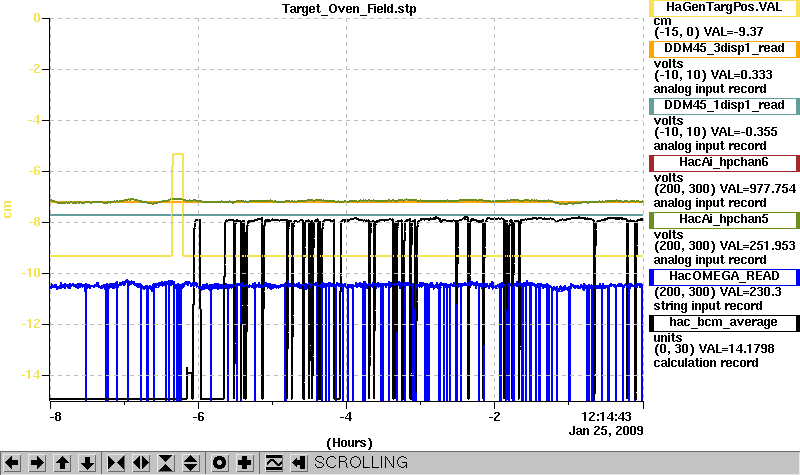The height and width of the screenshot is (475, 800).
Task: Click the -8 tick on the hours axis
Action: point(55,417)
